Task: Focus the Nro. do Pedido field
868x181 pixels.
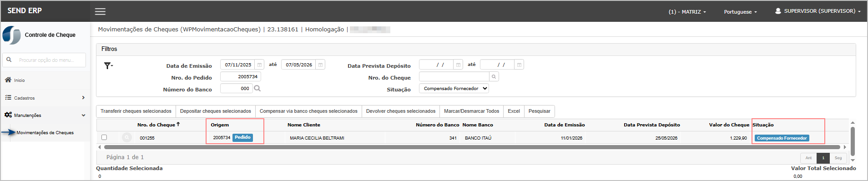Action: point(241,76)
